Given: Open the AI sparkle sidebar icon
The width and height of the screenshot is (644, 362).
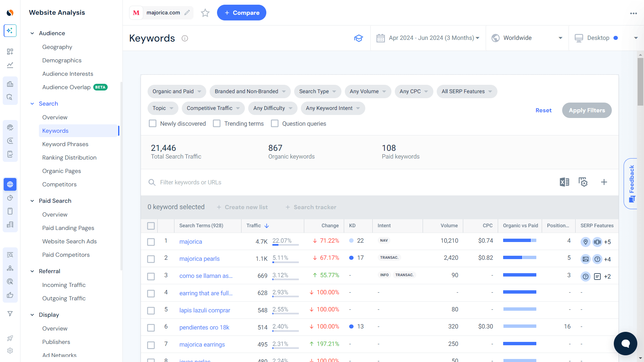Looking at the screenshot, I should [x=10, y=31].
